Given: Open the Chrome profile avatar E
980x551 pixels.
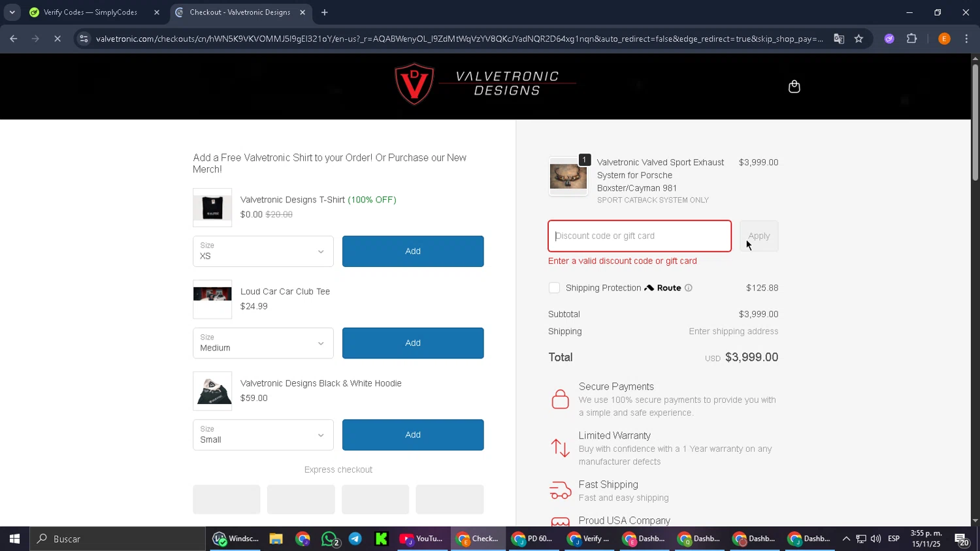Looking at the screenshot, I should click(x=944, y=39).
